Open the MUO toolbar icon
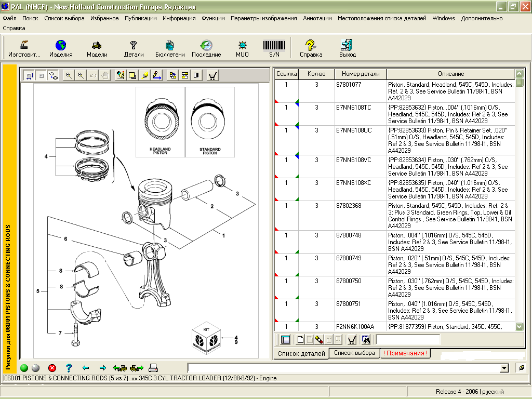The width and height of the screenshot is (532, 399). (x=242, y=45)
